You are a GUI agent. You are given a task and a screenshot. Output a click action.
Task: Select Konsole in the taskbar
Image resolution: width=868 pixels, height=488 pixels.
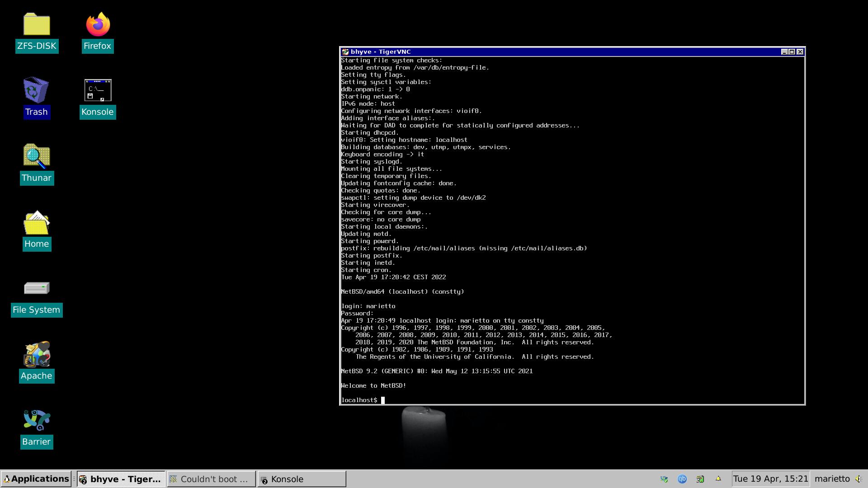[x=301, y=479]
